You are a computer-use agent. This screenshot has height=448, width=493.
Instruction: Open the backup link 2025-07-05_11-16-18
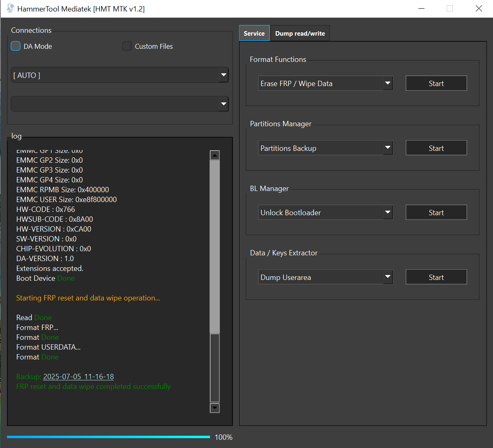[x=78, y=376]
